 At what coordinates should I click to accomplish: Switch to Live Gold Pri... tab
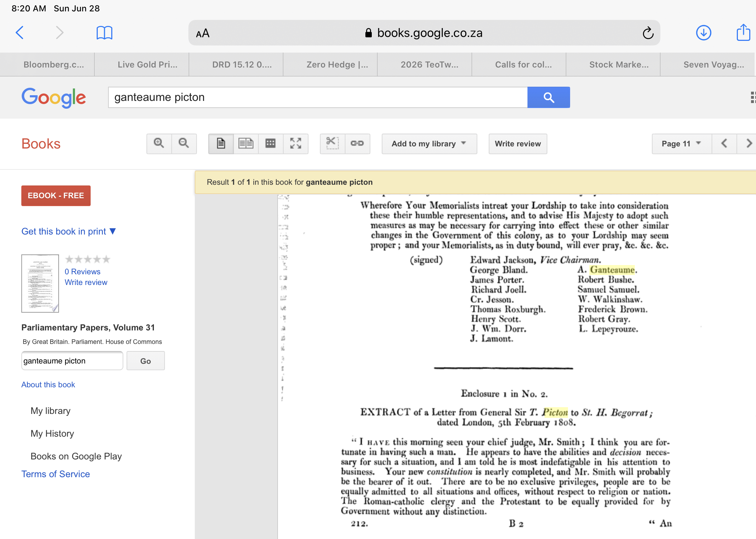[x=147, y=65]
